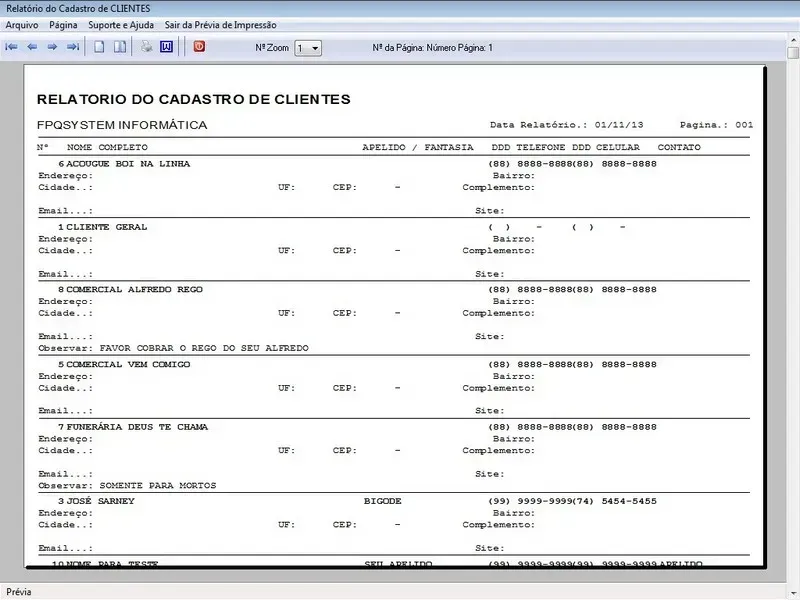Switch to two-page view icon
This screenshot has width=800, height=600.
point(119,47)
